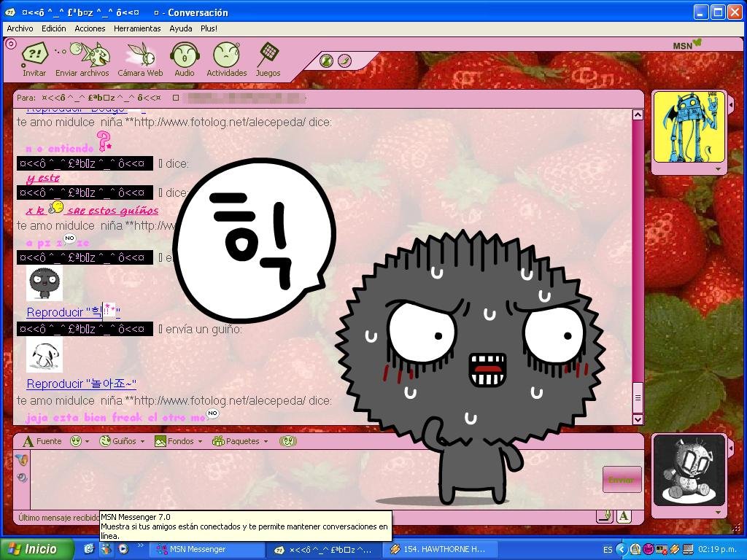Open the Archivo menu
This screenshot has height=560, width=747.
pos(20,28)
